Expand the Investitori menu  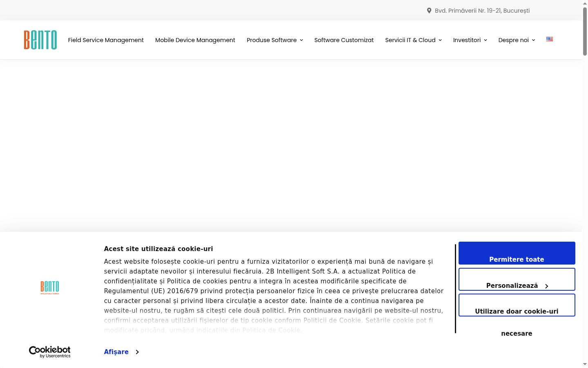(x=470, y=40)
